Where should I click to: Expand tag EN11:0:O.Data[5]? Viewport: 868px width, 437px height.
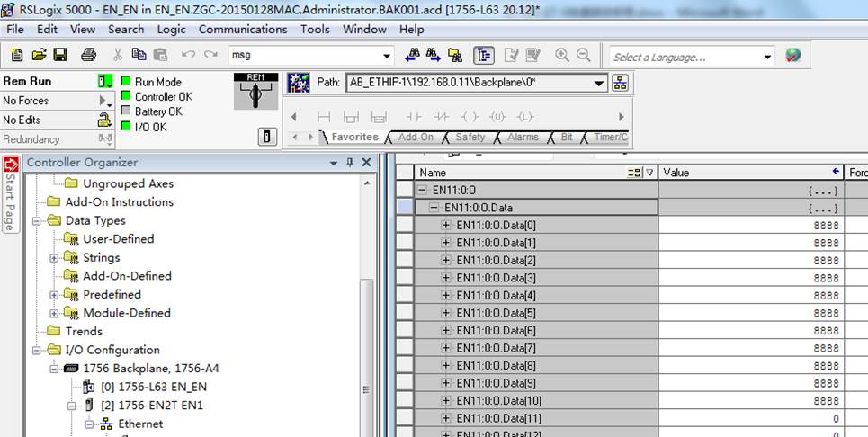446,313
